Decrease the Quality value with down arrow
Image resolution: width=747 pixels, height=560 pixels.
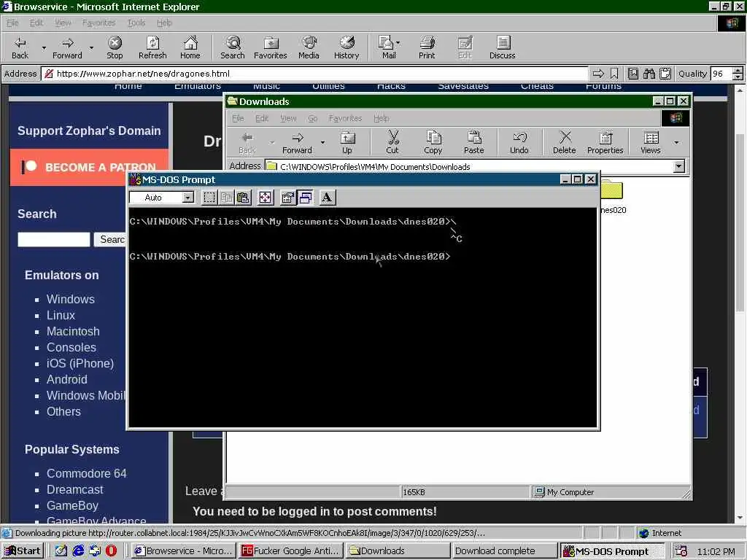coord(738,77)
